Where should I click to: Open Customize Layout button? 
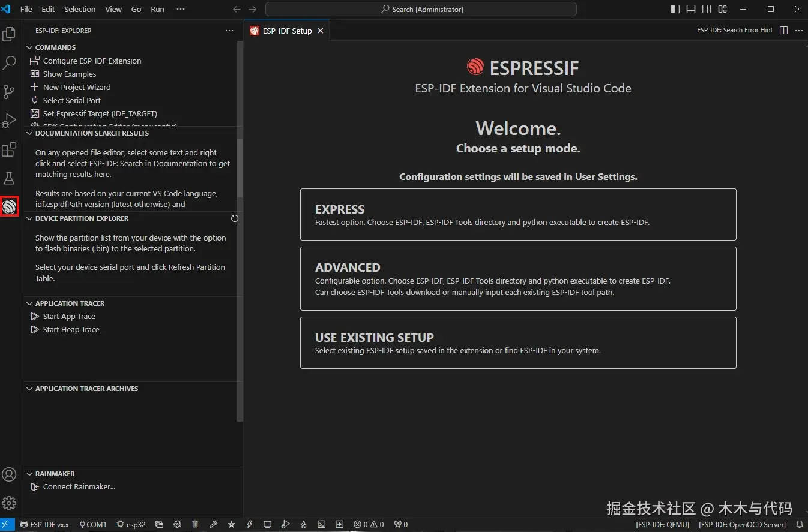[x=722, y=9]
